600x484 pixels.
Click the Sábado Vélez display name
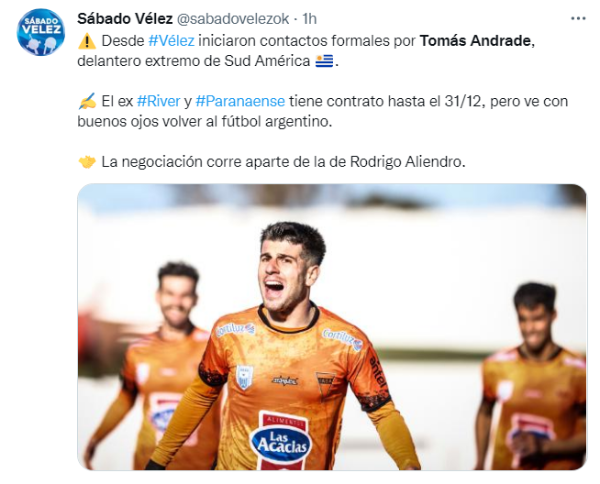125,18
